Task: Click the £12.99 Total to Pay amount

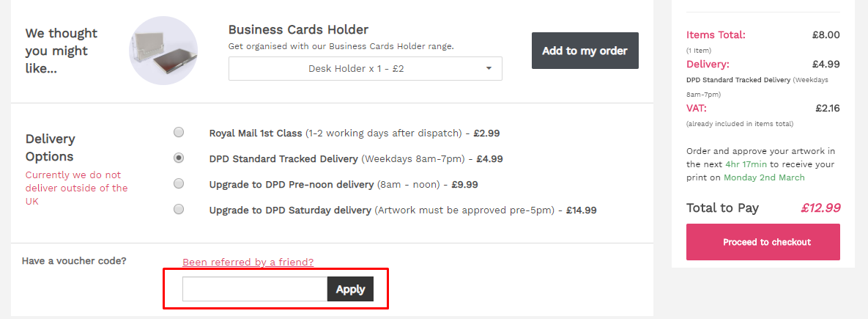Action: pos(820,208)
